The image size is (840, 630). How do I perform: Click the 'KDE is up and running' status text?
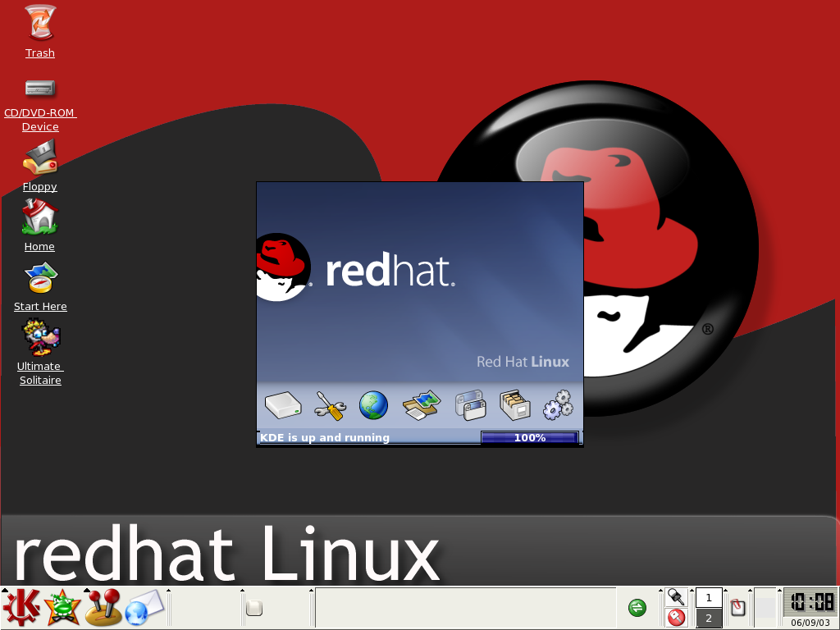325,438
